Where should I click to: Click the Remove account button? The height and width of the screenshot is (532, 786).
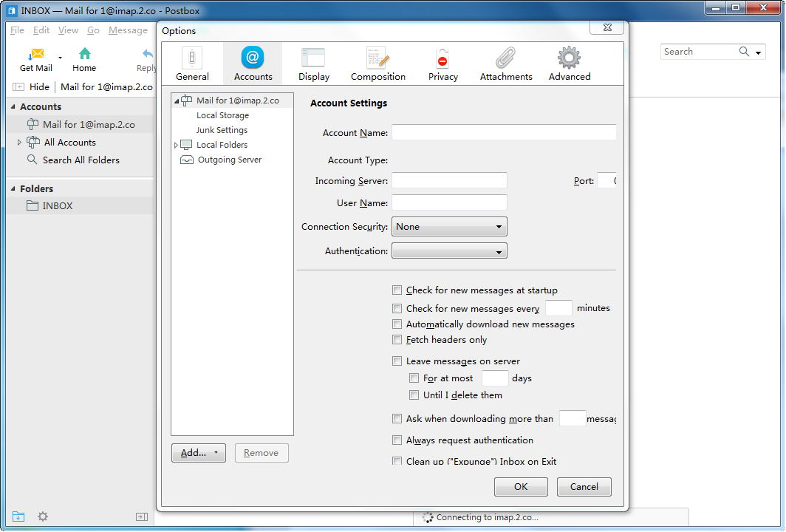coord(262,453)
